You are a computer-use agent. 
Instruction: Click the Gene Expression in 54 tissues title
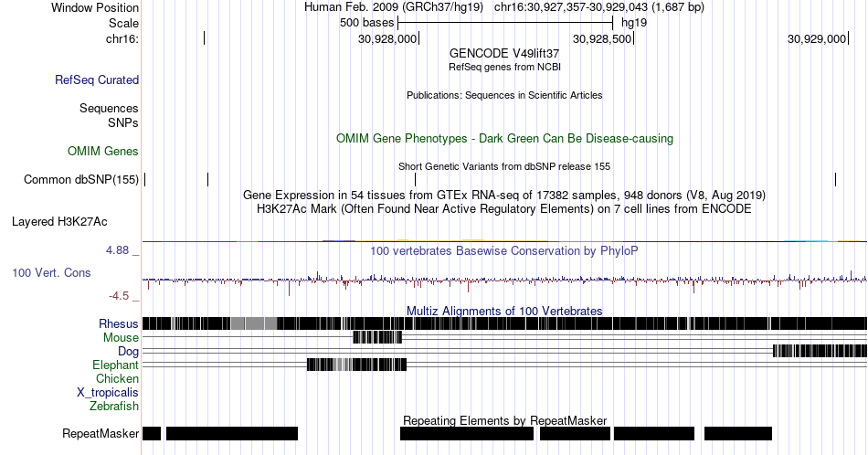(x=504, y=195)
